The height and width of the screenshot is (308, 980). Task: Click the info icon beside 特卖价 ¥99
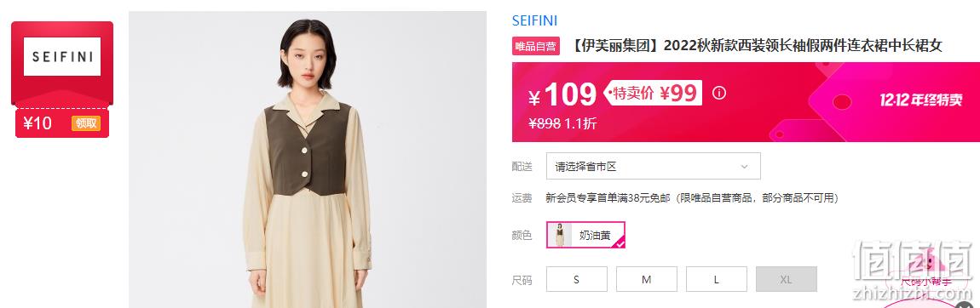[x=719, y=94]
